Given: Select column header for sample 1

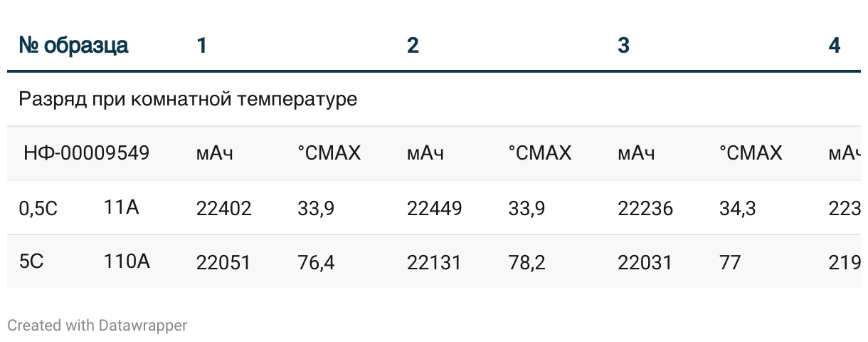Looking at the screenshot, I should 202,46.
